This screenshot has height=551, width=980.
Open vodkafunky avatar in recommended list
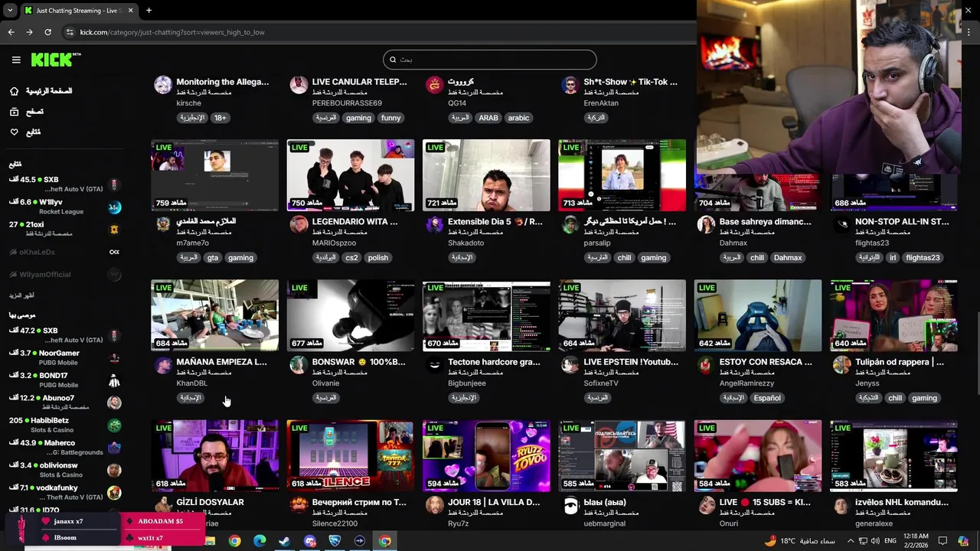coord(114,492)
